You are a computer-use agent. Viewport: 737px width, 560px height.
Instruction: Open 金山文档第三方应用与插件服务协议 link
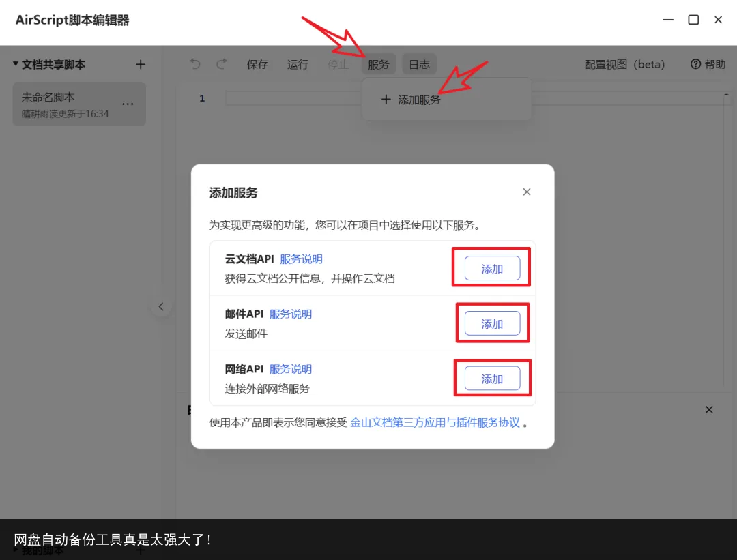[435, 422]
